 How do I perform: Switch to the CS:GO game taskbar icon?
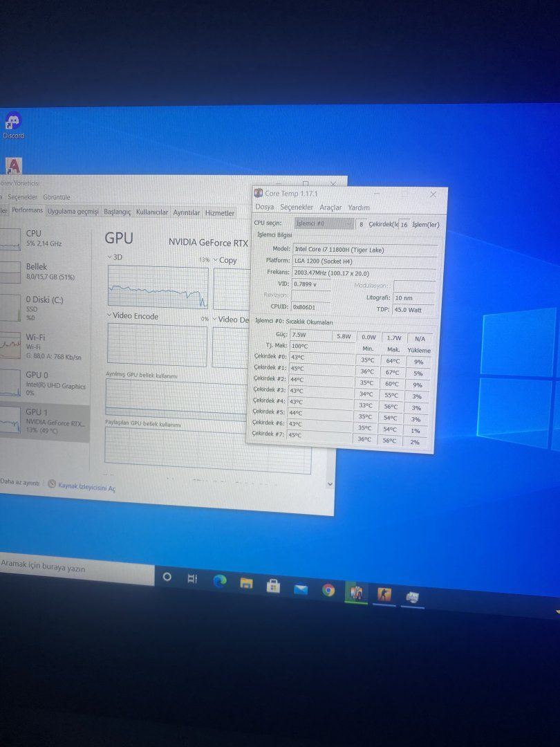[x=384, y=595]
